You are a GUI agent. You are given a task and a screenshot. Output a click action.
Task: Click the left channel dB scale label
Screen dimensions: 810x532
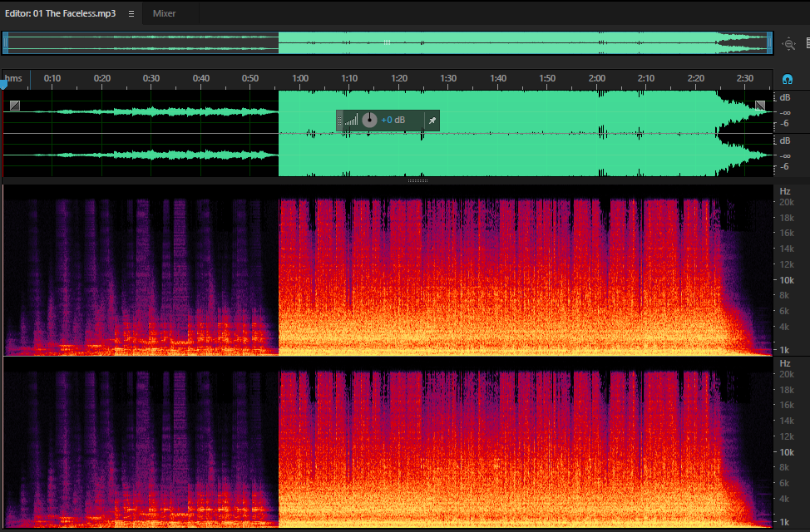[x=785, y=97]
